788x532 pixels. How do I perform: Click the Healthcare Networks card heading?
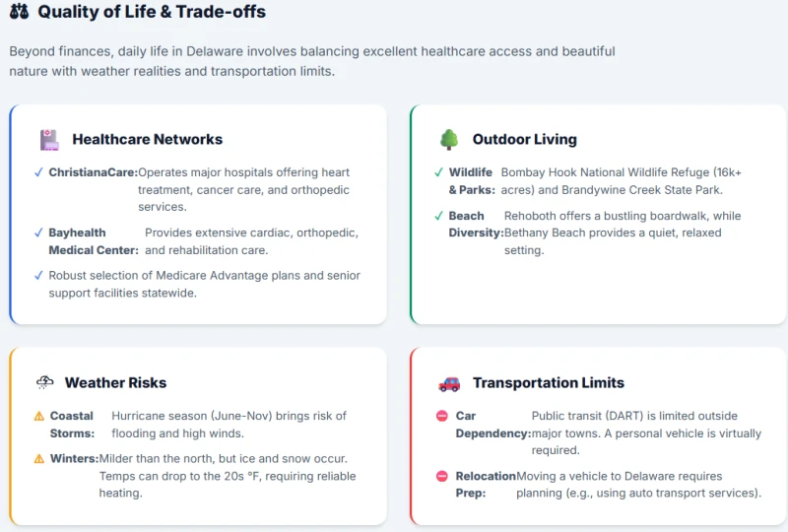coord(147,140)
